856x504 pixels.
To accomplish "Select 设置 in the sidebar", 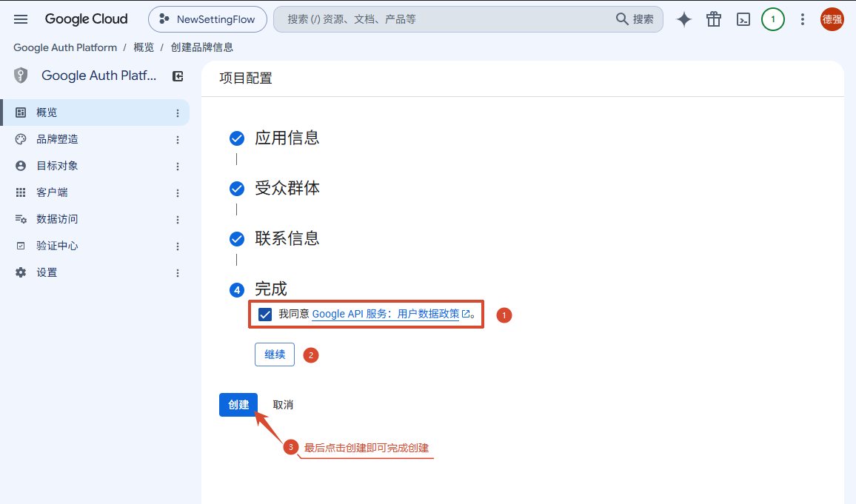I will (x=95, y=273).
